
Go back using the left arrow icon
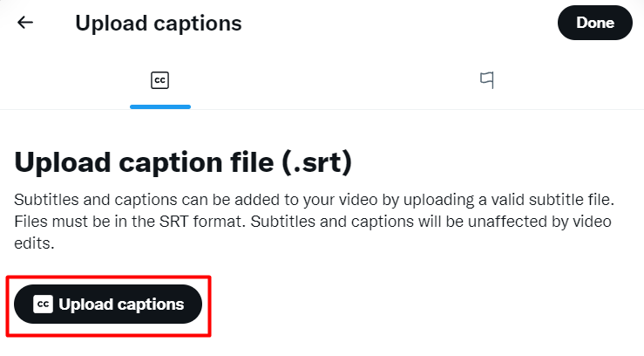click(x=25, y=22)
